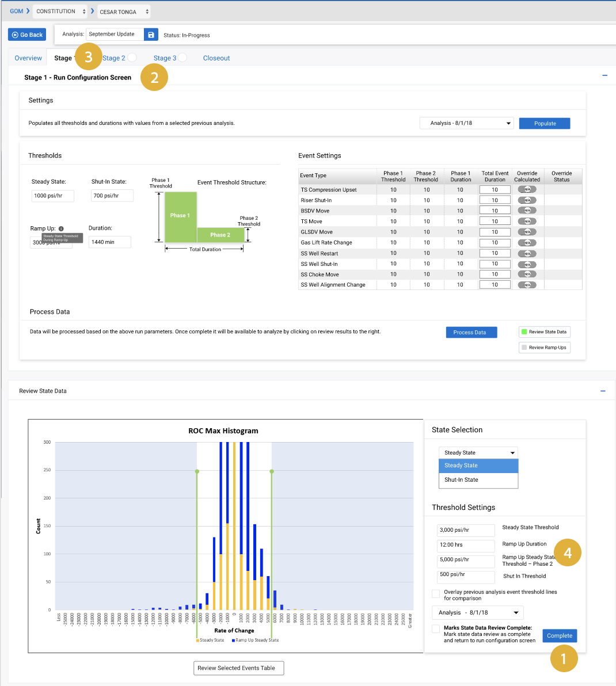Open the Review Selected Events Table
616x686 pixels.
click(x=238, y=668)
